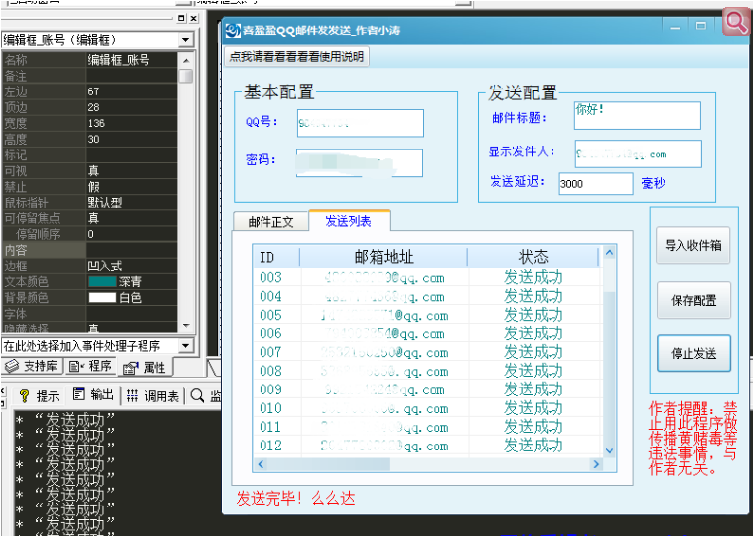Click the 名称 property value 编辑框_账号
The height and width of the screenshot is (536, 756).
tap(131, 60)
